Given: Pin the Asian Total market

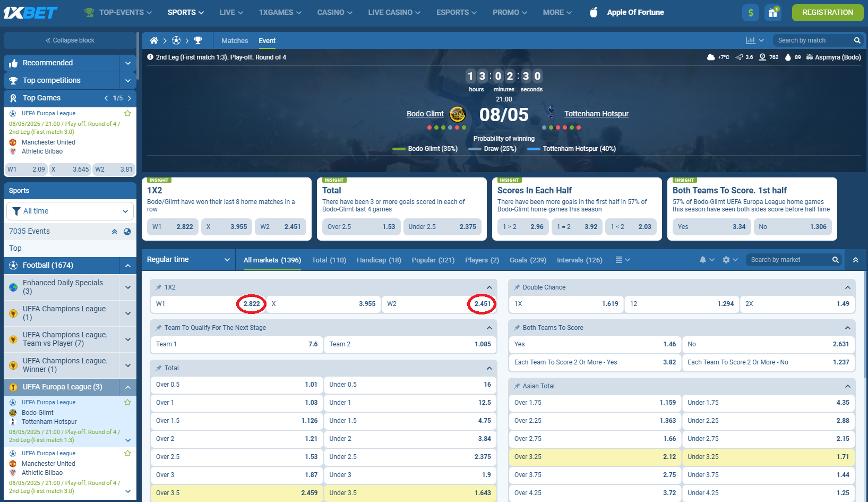Looking at the screenshot, I should pos(517,386).
